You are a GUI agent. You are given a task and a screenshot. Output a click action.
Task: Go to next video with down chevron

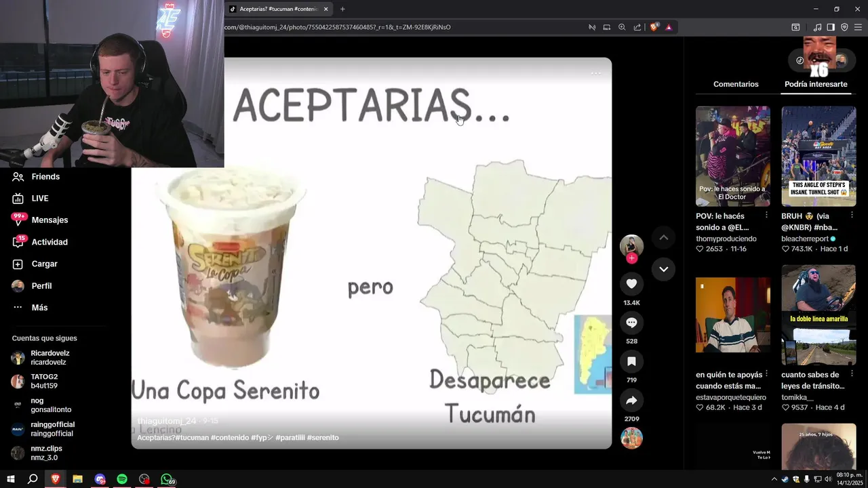[664, 269]
